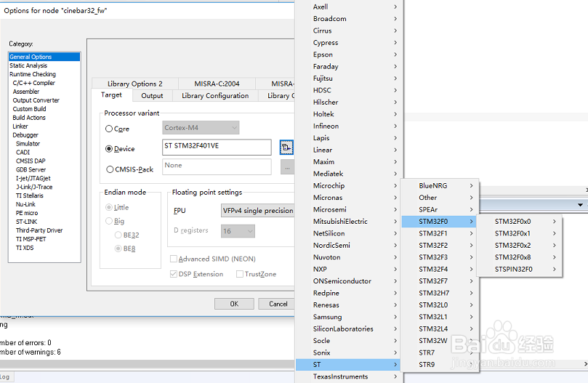Expand the STM32F0x0 device list
Image resolution: width=588 pixels, height=383 pixels.
(520, 222)
